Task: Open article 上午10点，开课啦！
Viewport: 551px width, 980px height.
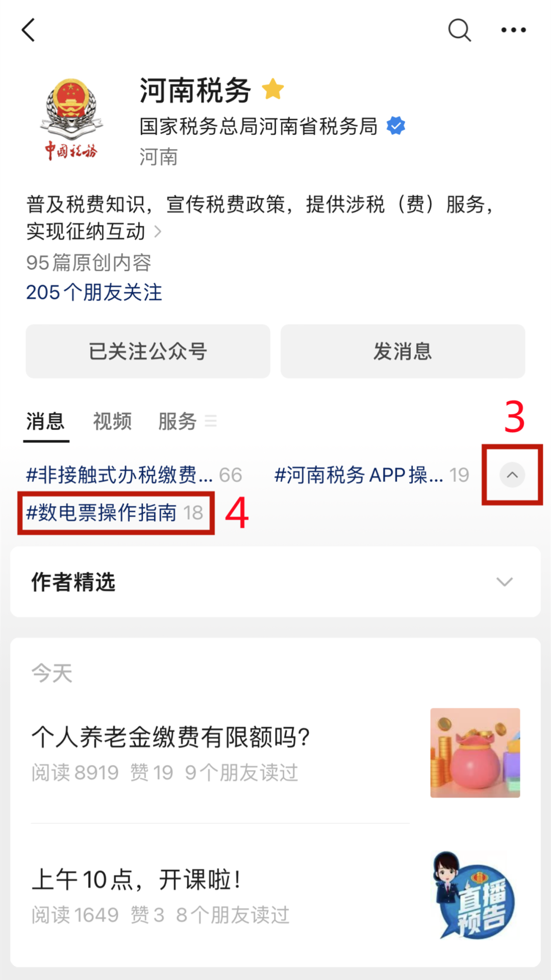Action: (x=136, y=880)
